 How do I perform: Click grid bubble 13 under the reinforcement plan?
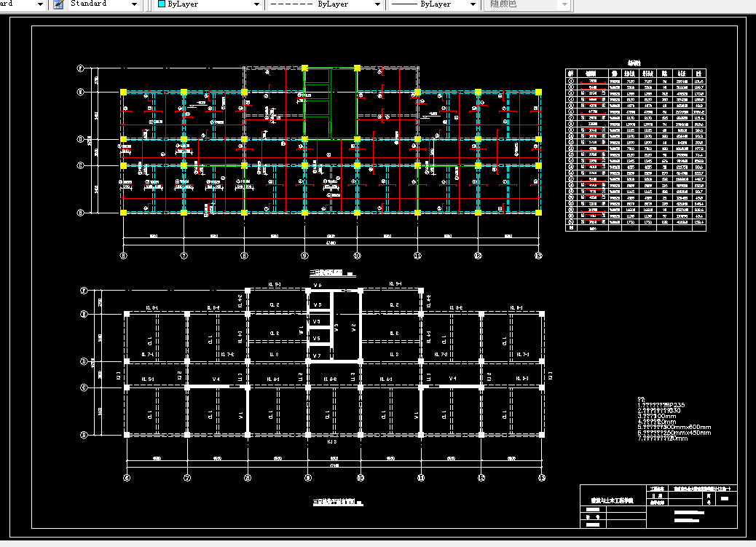[538, 256]
